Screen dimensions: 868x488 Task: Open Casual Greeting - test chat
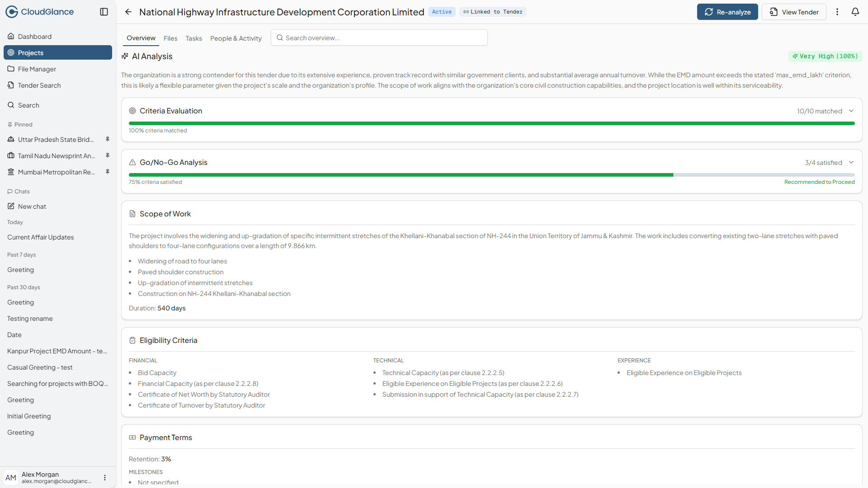(x=58, y=367)
